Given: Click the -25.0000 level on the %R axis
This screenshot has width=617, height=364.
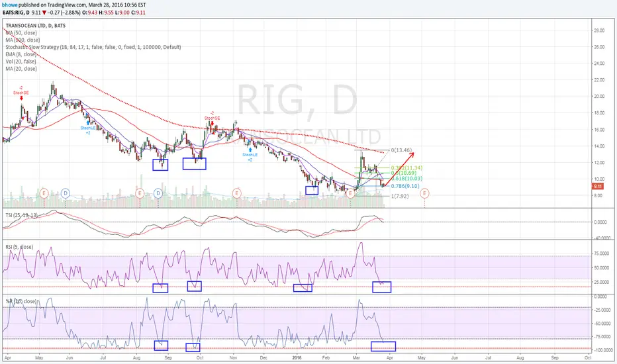Looking at the screenshot, I should [602, 310].
